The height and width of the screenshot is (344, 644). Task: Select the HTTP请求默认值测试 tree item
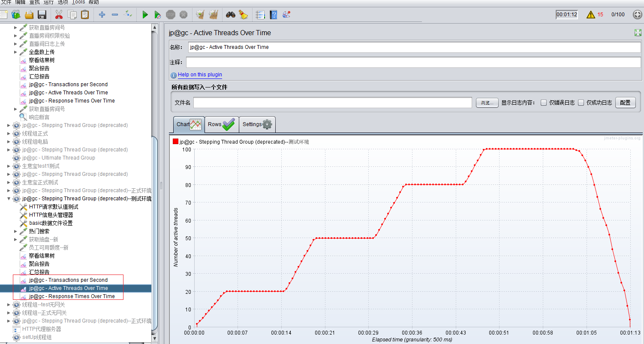pos(54,207)
